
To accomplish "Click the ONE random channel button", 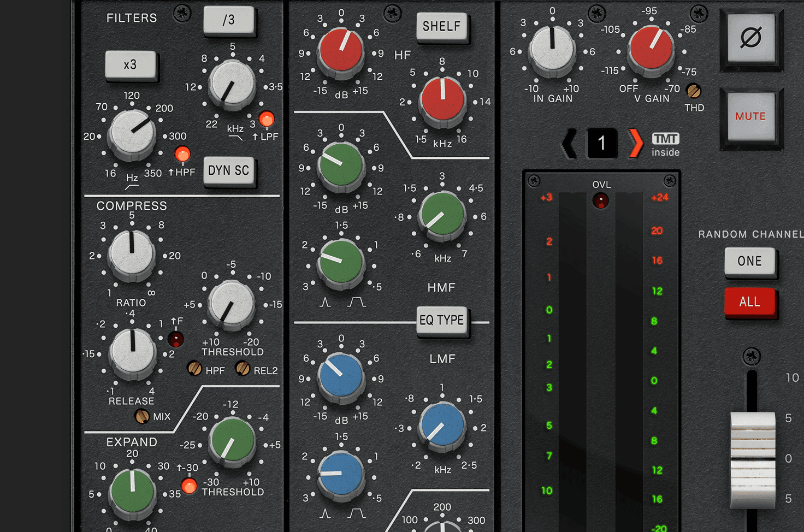I will point(750,261).
